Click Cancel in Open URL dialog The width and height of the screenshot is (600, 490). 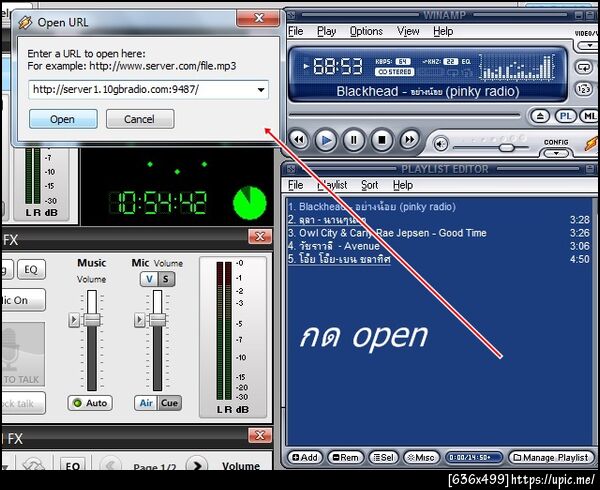click(140, 119)
